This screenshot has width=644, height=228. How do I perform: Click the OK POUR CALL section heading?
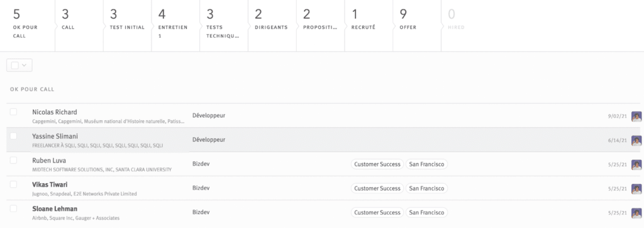pyautogui.click(x=32, y=89)
